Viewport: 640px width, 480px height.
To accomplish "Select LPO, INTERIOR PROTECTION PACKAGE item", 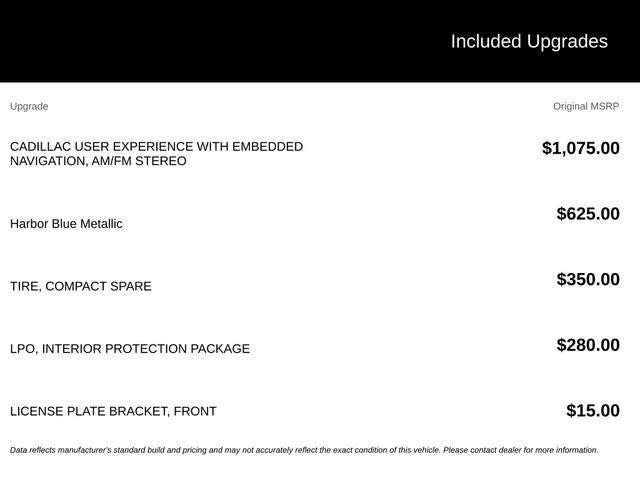I will tap(130, 349).
